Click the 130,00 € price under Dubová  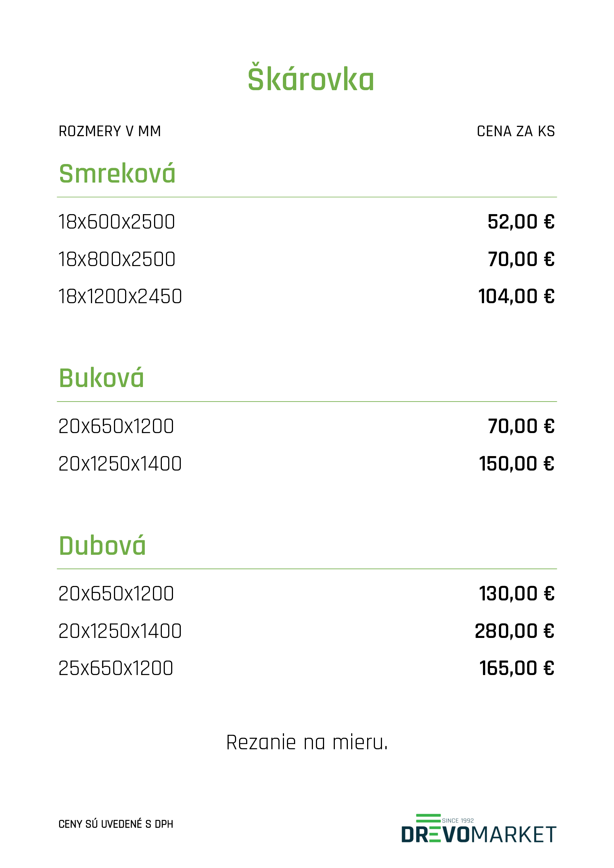(517, 593)
